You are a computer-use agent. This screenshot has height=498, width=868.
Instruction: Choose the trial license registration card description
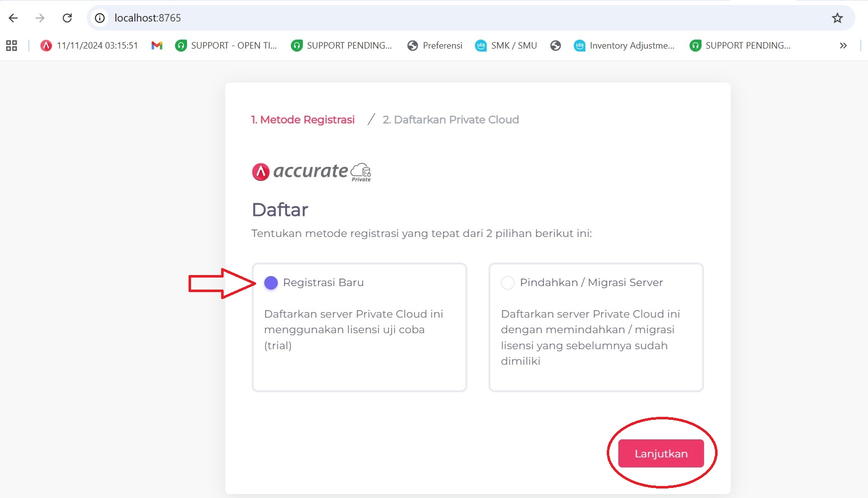[x=354, y=330]
